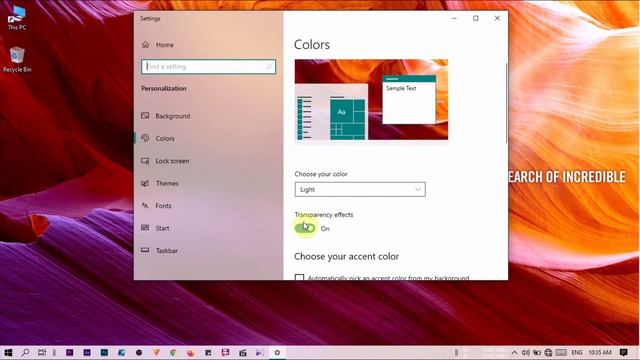This screenshot has width=640, height=360.
Task: Open the touch keyboard tray icon
Action: coord(561,352)
